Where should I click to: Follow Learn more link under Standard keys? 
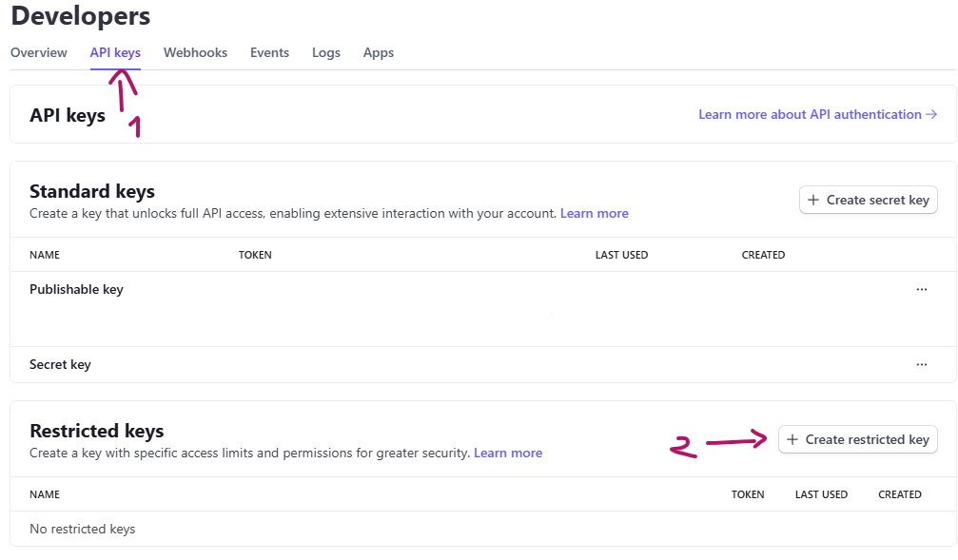click(594, 214)
